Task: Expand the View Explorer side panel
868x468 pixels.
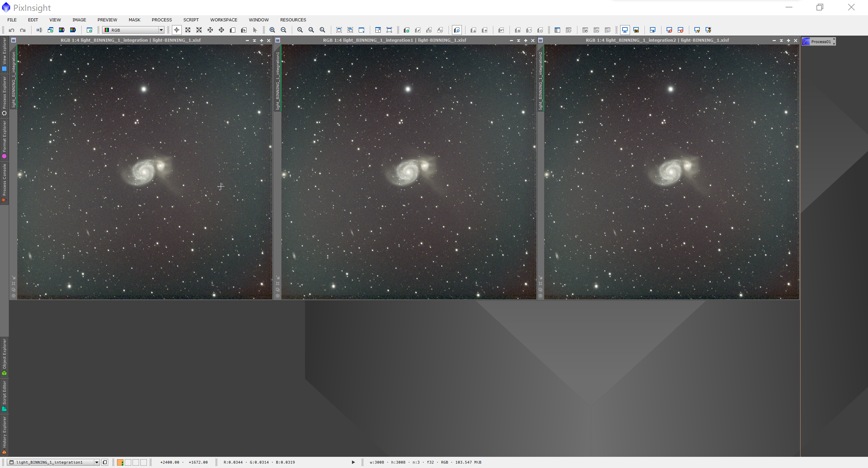Action: pyautogui.click(x=4, y=54)
